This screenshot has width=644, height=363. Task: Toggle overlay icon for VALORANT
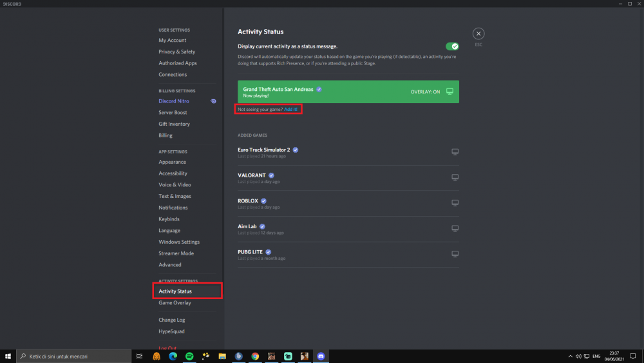tap(455, 177)
